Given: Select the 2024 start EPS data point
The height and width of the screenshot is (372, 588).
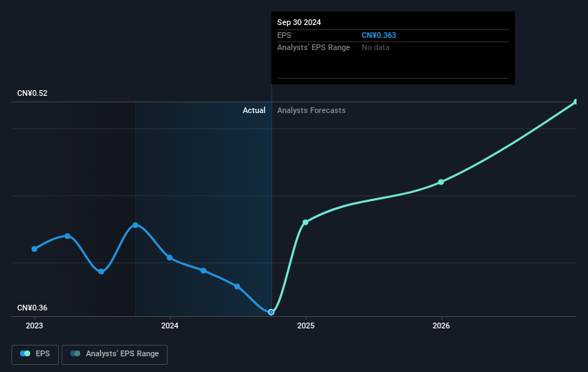Looking at the screenshot, I should point(170,258).
